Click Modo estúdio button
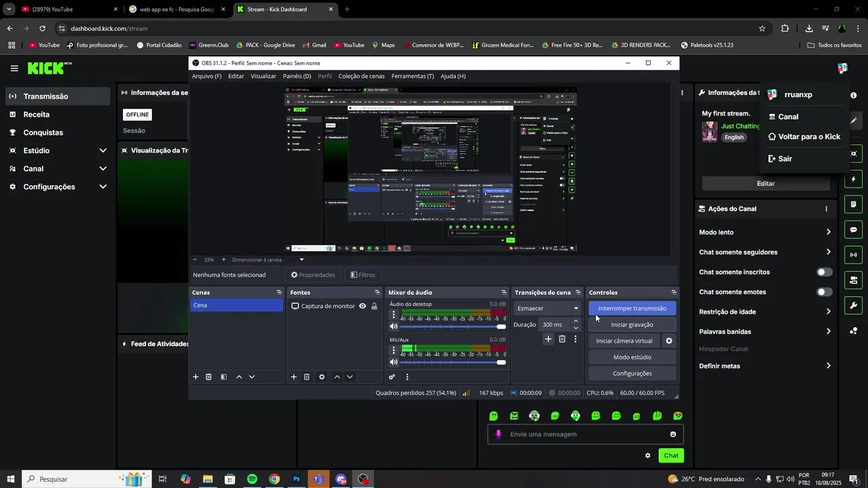Screen dimensions: 868x488 632,357
